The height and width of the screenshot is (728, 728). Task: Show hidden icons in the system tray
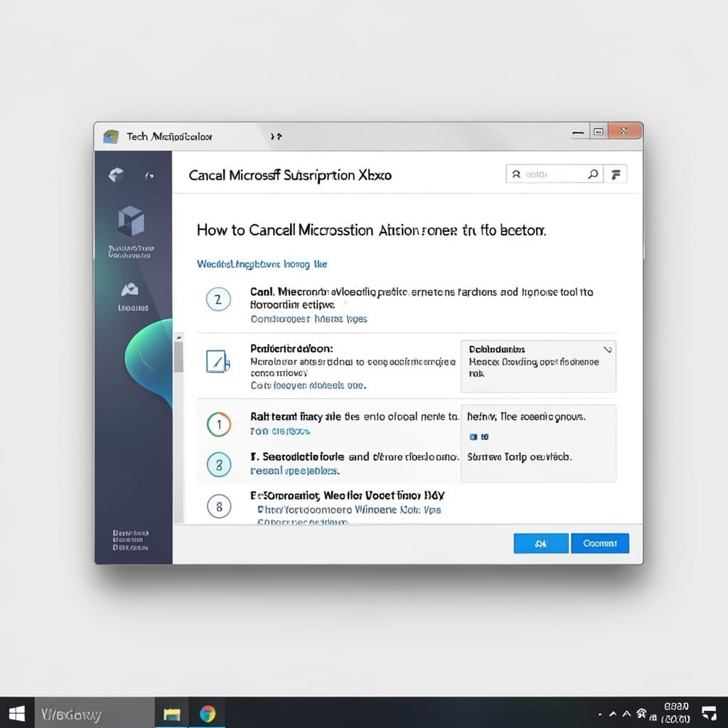pyautogui.click(x=613, y=714)
